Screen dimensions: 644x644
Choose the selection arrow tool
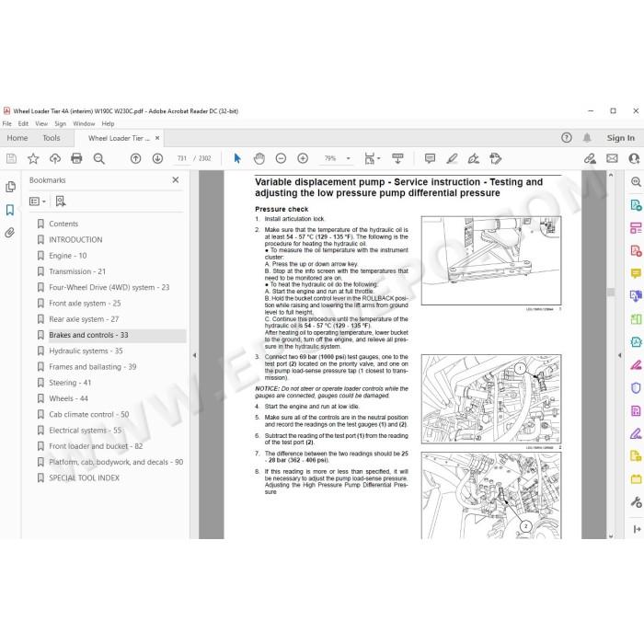[x=237, y=158]
